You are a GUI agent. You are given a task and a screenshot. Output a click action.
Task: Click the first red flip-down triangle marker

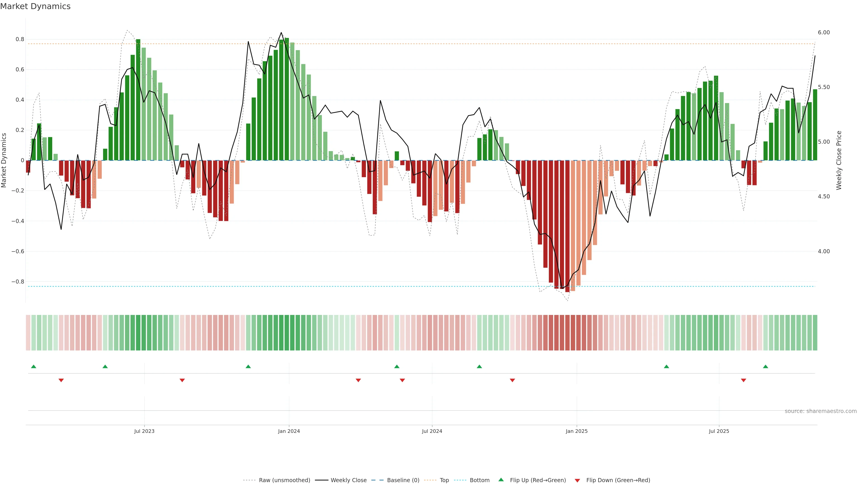61,380
